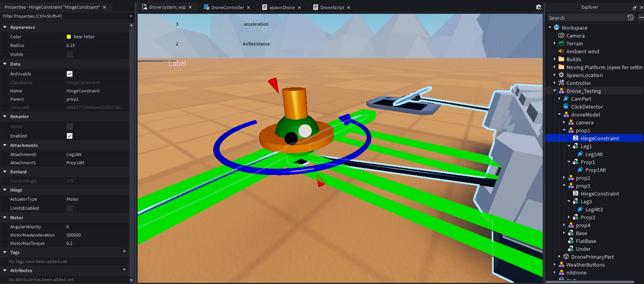Open the viewport settings gear icon
The image size is (644, 284).
(538, 7)
